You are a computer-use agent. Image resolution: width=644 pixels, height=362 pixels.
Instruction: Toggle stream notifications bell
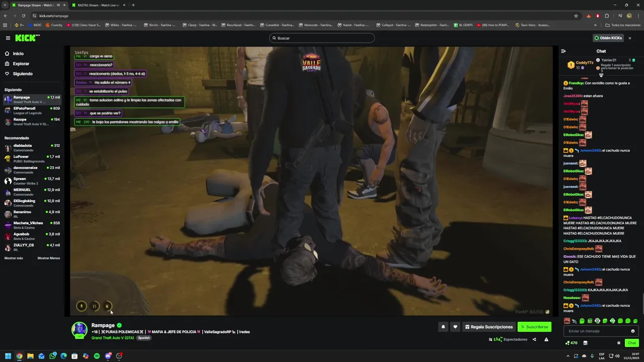443,327
